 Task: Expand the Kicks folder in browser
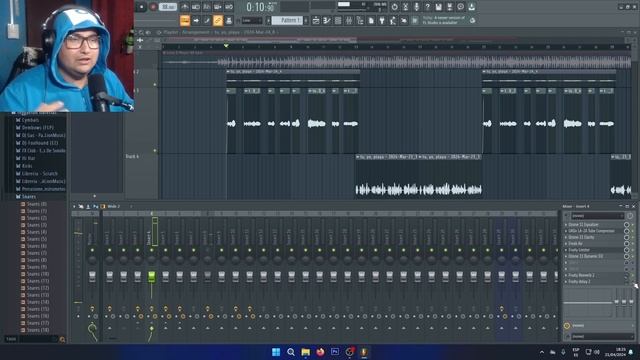[x=27, y=166]
